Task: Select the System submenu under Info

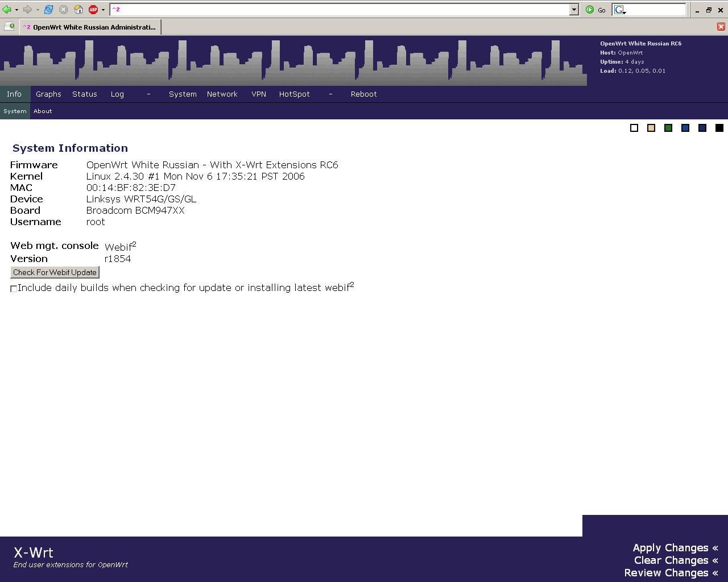Action: pyautogui.click(x=15, y=111)
